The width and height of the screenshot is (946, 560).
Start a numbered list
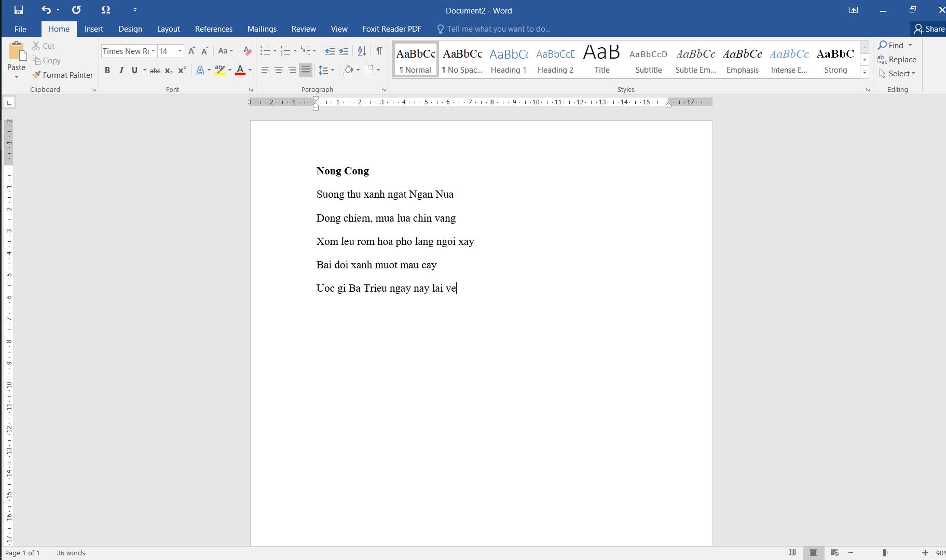coord(285,51)
